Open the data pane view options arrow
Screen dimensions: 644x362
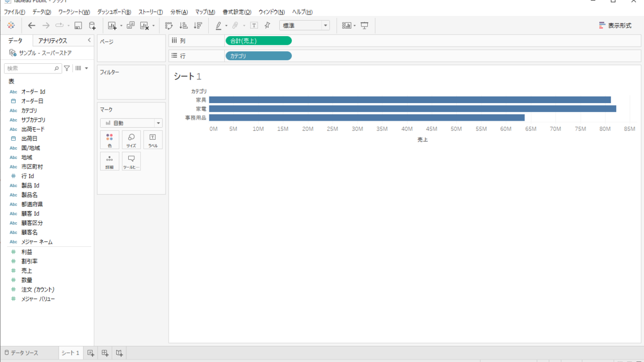[87, 68]
